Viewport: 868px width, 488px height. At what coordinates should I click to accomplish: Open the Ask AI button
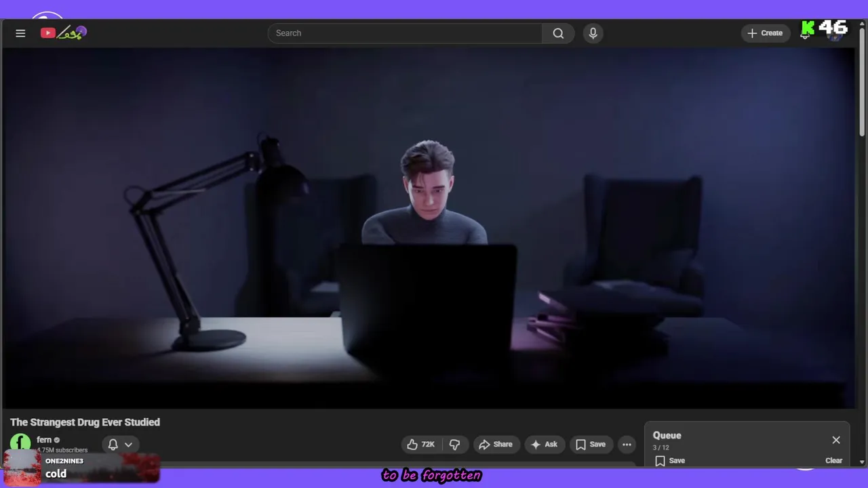[x=545, y=445]
